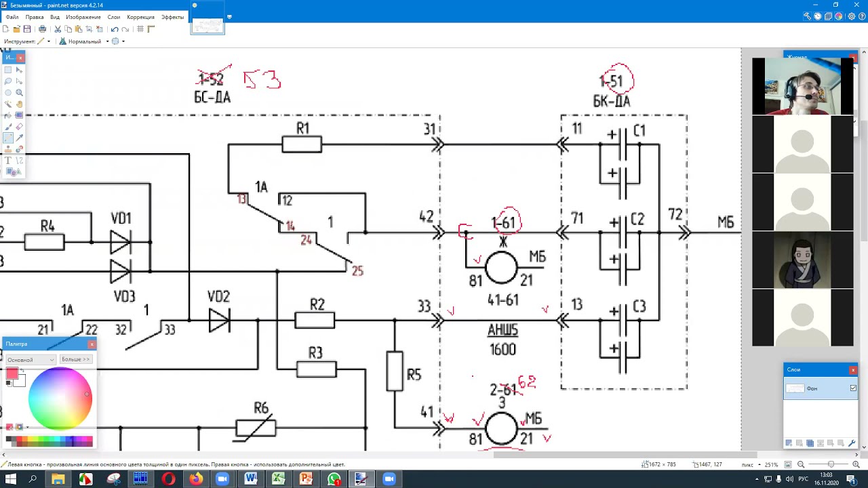
Task: Open Excel from the taskbar
Action: (x=279, y=479)
